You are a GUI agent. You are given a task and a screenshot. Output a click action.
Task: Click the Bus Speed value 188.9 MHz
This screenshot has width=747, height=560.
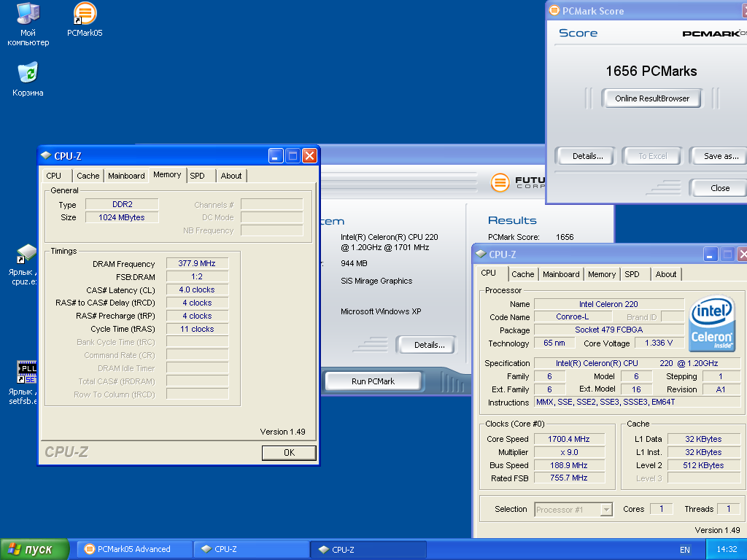pyautogui.click(x=569, y=465)
